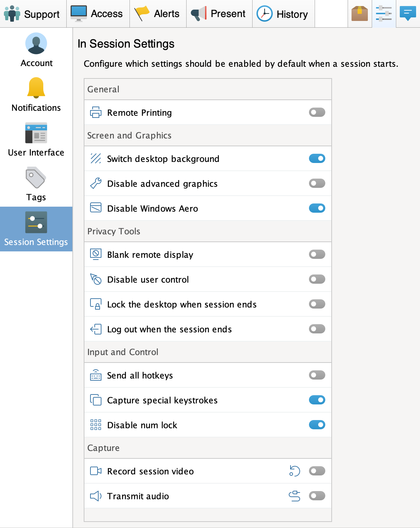Screen dimensions: 420x528
Task: Click the hatched icon beside Switch desktop background
Action: (x=96, y=158)
